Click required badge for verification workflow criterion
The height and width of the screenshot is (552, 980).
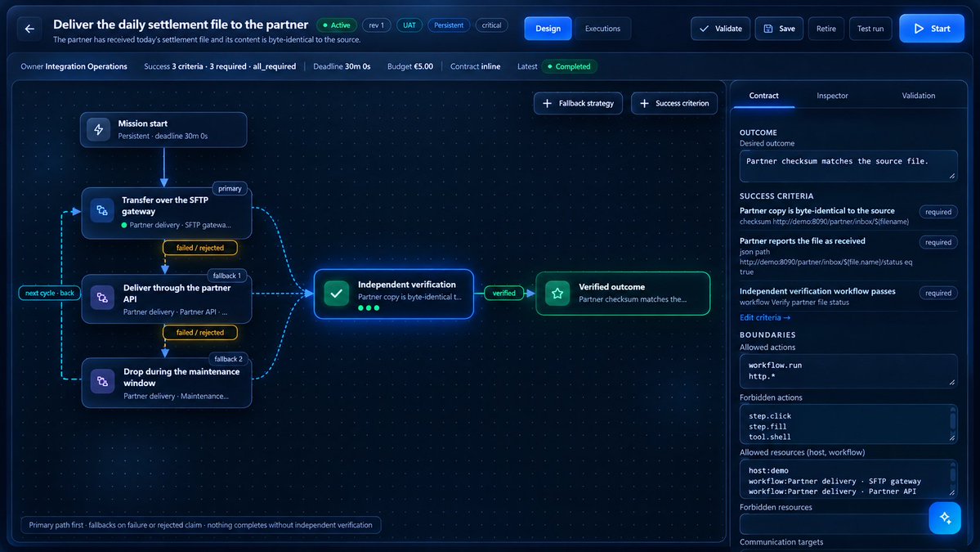point(938,294)
